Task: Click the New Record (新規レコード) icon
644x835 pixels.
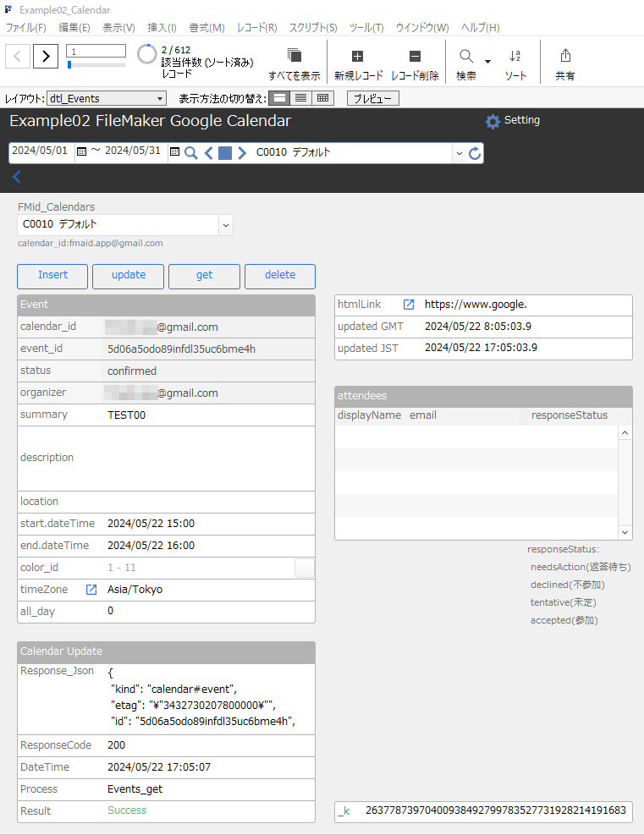Action: pyautogui.click(x=358, y=57)
